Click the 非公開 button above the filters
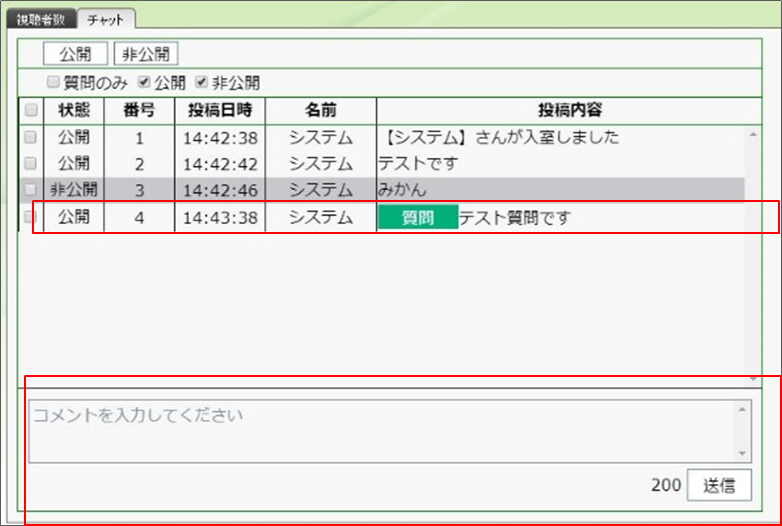This screenshot has width=782, height=526. pyautogui.click(x=146, y=54)
